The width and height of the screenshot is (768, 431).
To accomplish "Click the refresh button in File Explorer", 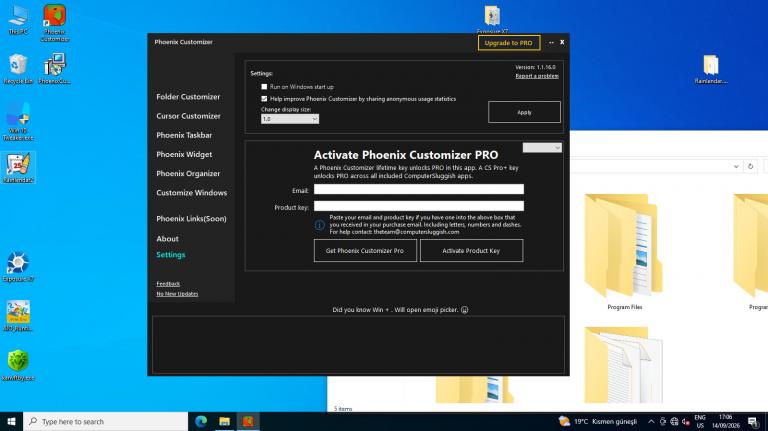I will click(750, 167).
